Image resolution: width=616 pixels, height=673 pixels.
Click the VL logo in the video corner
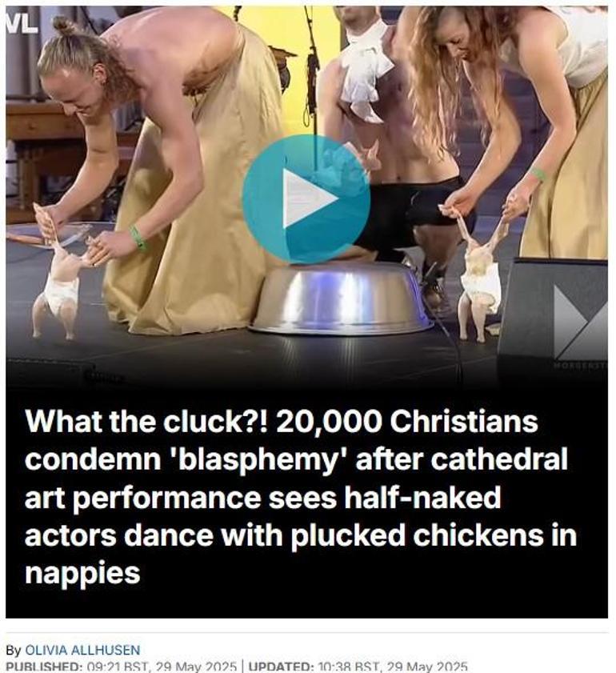(22, 25)
